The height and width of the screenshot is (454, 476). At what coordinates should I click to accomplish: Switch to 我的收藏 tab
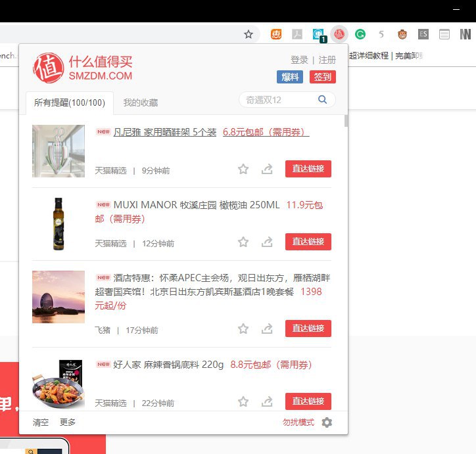tap(141, 102)
